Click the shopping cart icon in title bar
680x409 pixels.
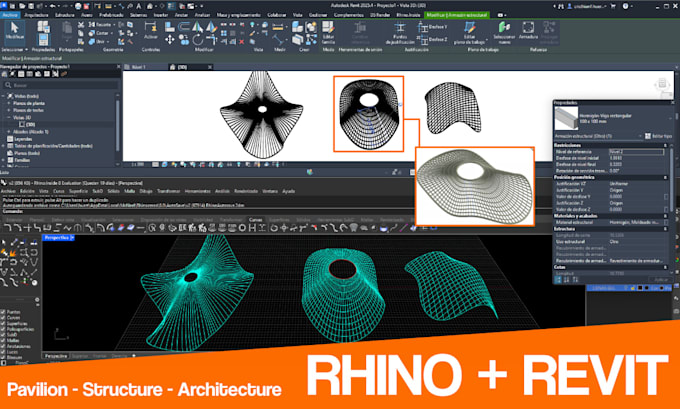pyautogui.click(x=613, y=6)
